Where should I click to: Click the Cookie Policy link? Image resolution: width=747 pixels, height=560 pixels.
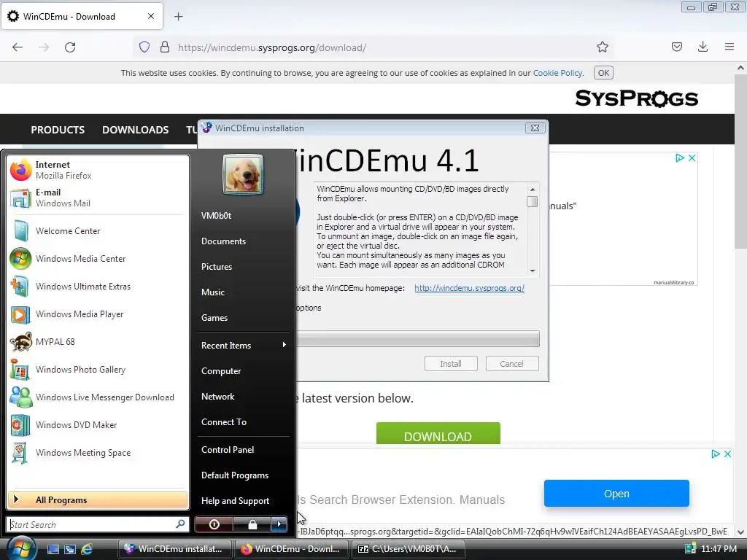(557, 73)
